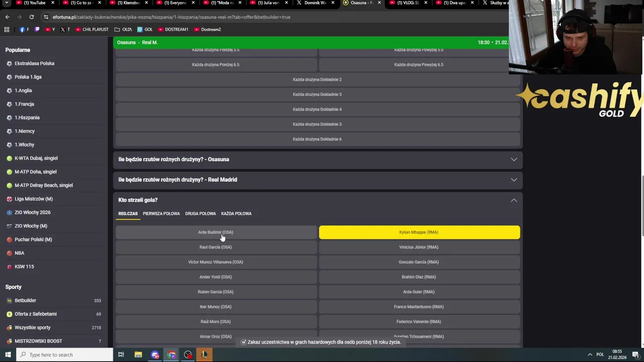The height and width of the screenshot is (362, 644).
Task: Switch to the 'Co to za' YouTube tab
Action: click(79, 3)
